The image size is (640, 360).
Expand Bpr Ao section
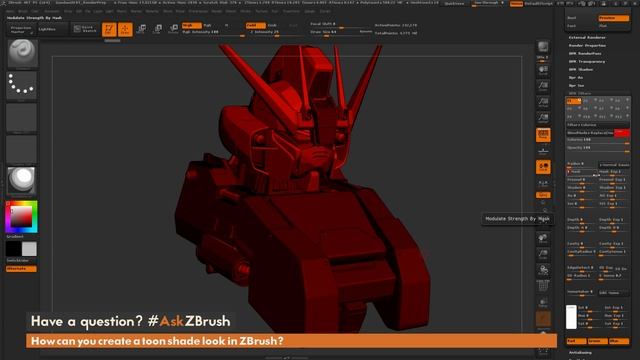[x=576, y=77]
